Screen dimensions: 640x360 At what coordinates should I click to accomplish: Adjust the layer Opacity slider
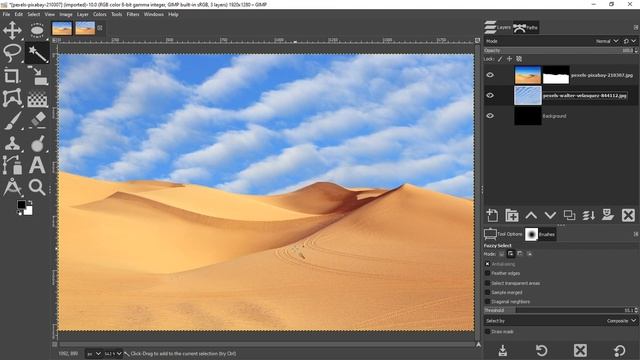coord(560,51)
